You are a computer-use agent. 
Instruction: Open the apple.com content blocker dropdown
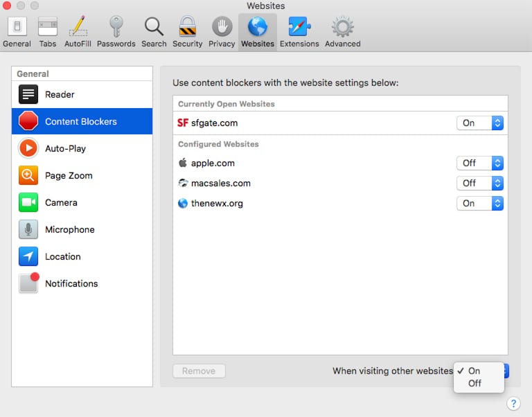click(479, 163)
